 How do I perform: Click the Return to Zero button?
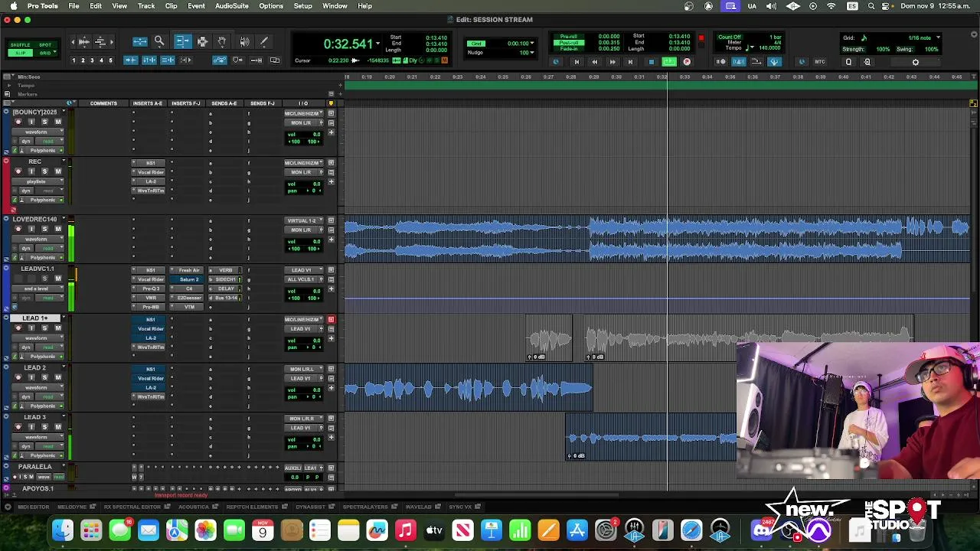click(577, 62)
